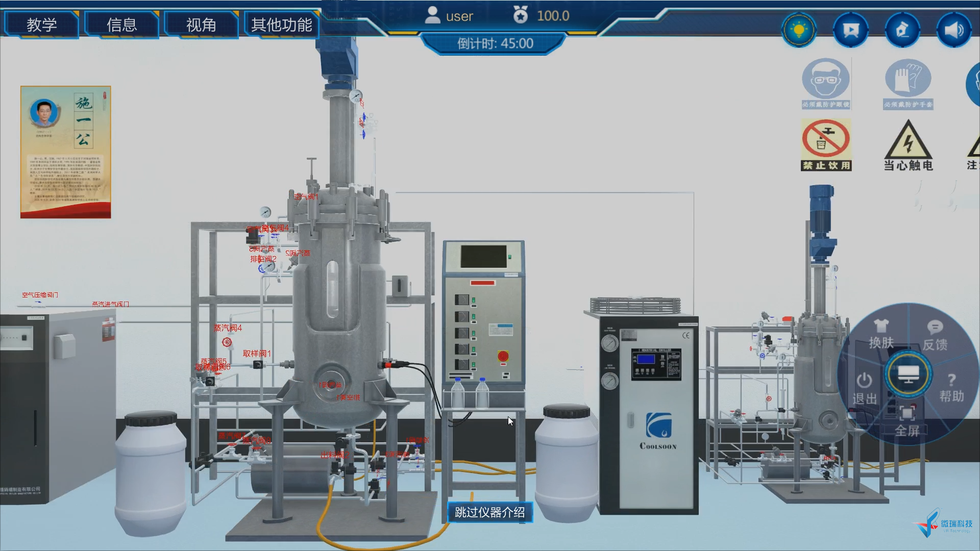This screenshot has width=980, height=551.
Task: Open the 信息 menu
Action: click(x=121, y=24)
